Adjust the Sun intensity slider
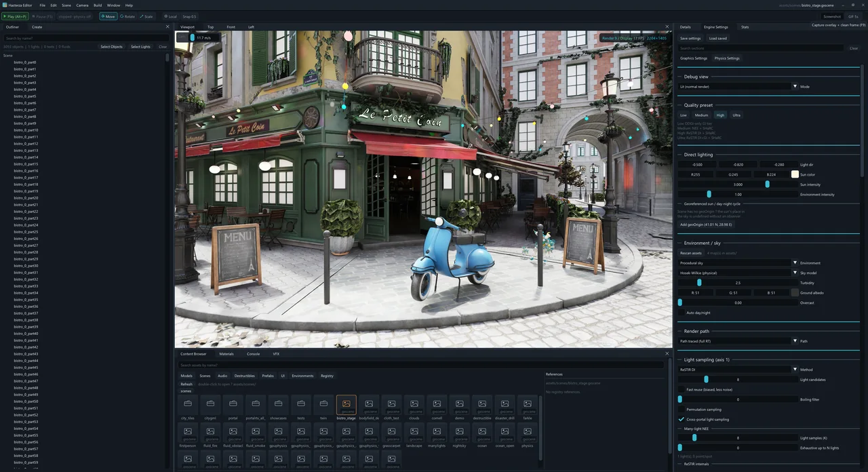 (738, 184)
